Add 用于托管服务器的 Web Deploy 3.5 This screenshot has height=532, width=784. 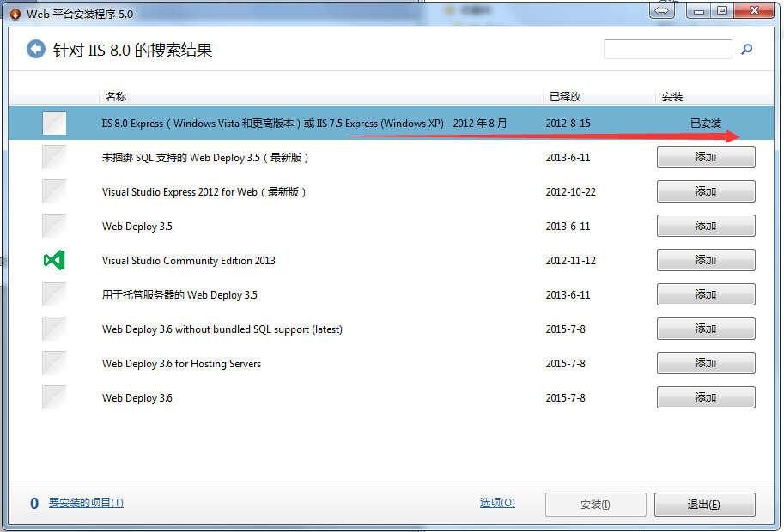(x=706, y=294)
